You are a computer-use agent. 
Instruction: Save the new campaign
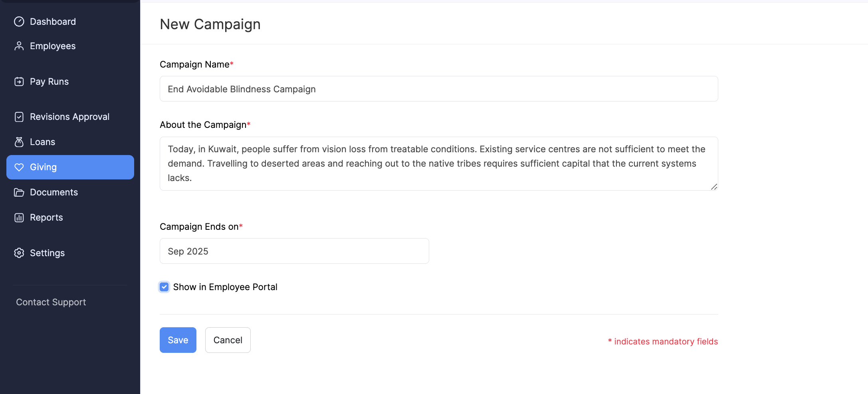click(178, 340)
